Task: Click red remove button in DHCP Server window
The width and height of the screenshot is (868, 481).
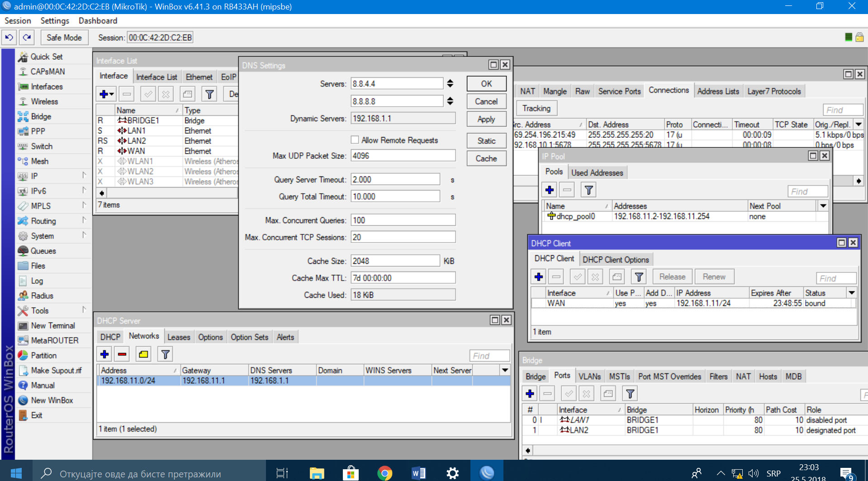Action: (x=122, y=354)
